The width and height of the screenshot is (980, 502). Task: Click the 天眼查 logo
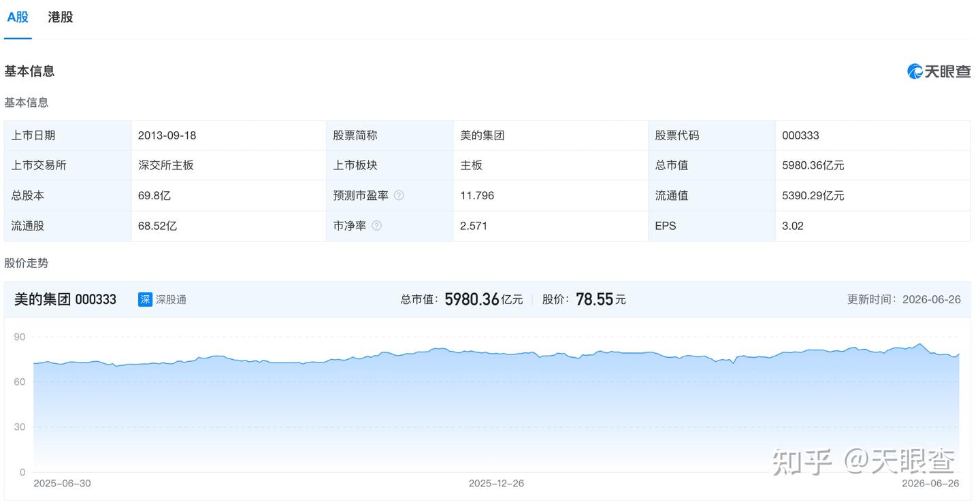[939, 71]
